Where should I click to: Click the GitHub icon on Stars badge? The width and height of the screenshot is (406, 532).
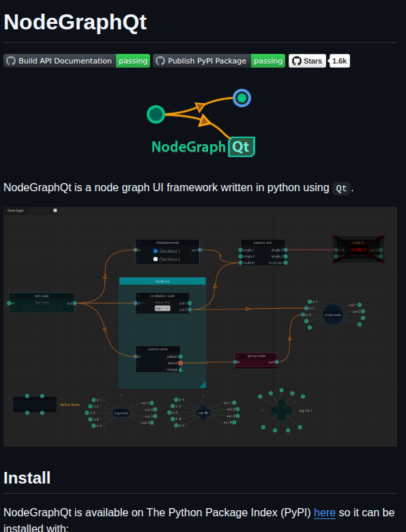297,61
